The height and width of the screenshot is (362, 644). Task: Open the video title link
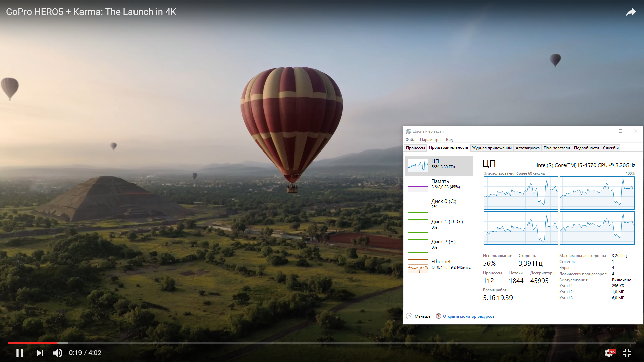click(x=91, y=12)
